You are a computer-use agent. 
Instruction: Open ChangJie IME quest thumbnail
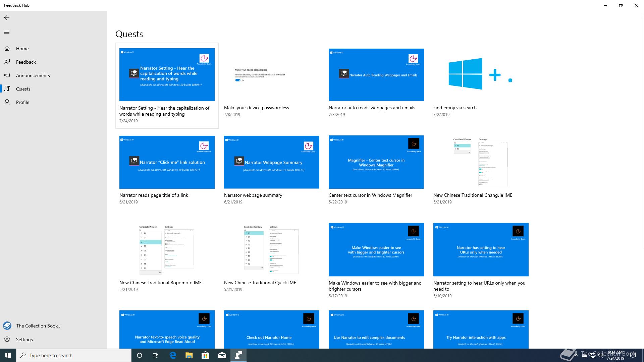[x=481, y=162]
